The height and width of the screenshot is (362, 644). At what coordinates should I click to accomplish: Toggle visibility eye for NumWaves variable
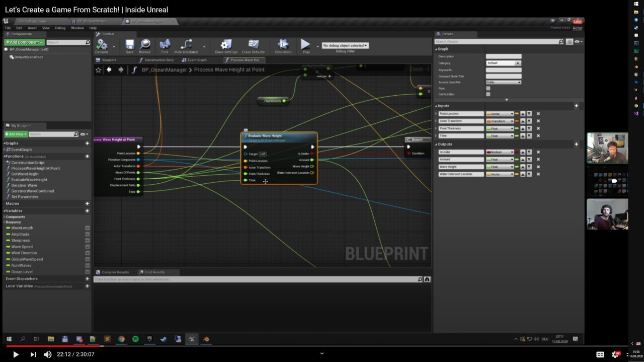pyautogui.click(x=88, y=265)
